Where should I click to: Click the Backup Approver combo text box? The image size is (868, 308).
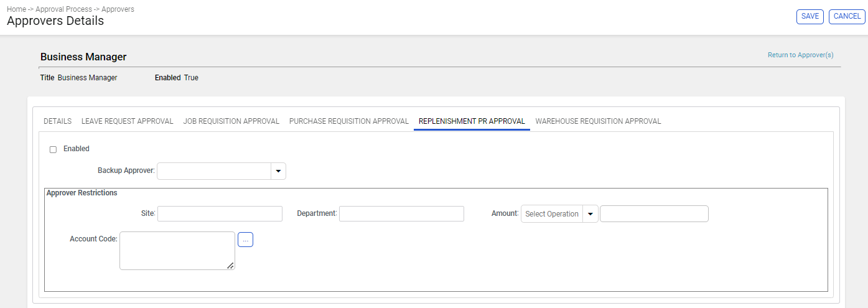214,171
